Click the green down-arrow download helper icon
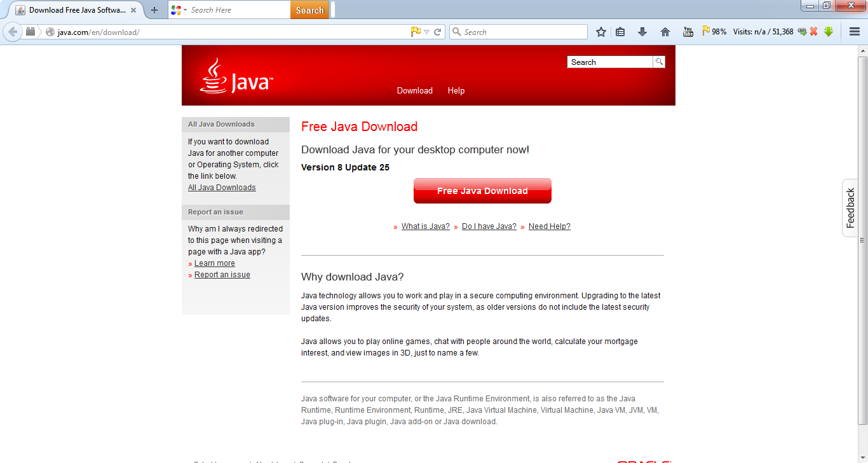 829,32
